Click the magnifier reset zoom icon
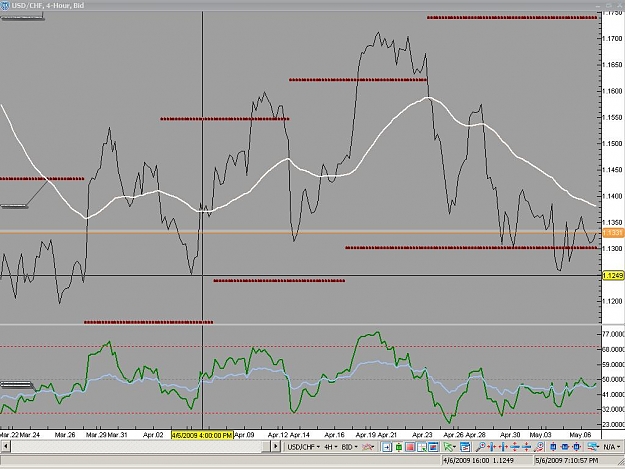Viewport: 625px width, 469px height. click(539, 447)
